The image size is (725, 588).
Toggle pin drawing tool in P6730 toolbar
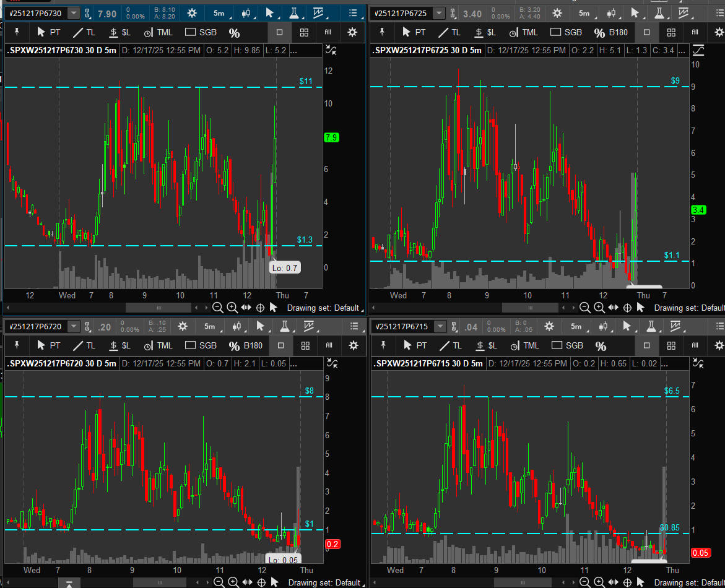(x=17, y=32)
